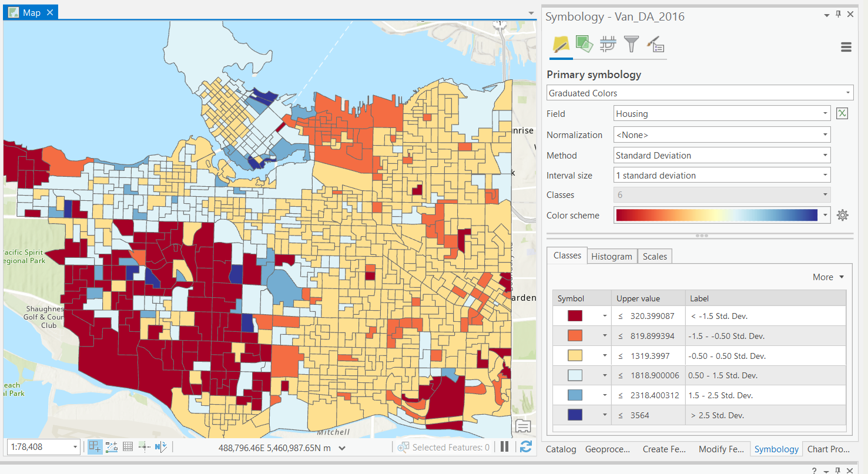Click the More button above class table
Screen dimensions: 868x474
click(828, 277)
